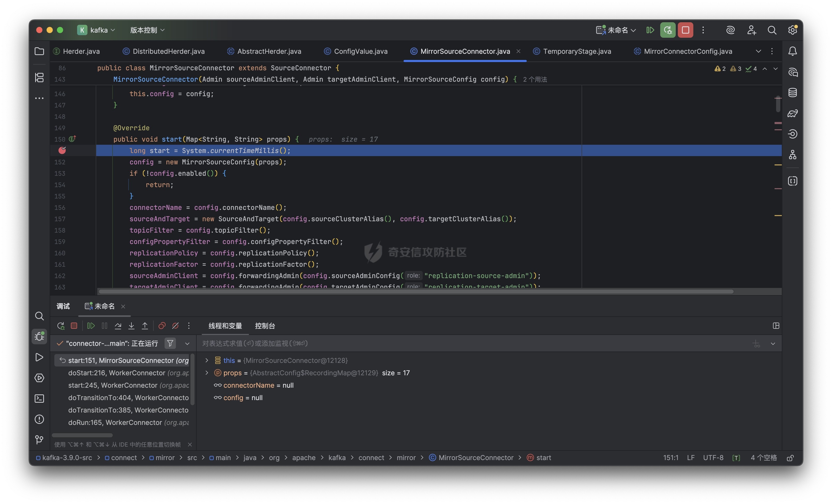Expand the 'this' variable node
The width and height of the screenshot is (832, 504).
point(207,360)
